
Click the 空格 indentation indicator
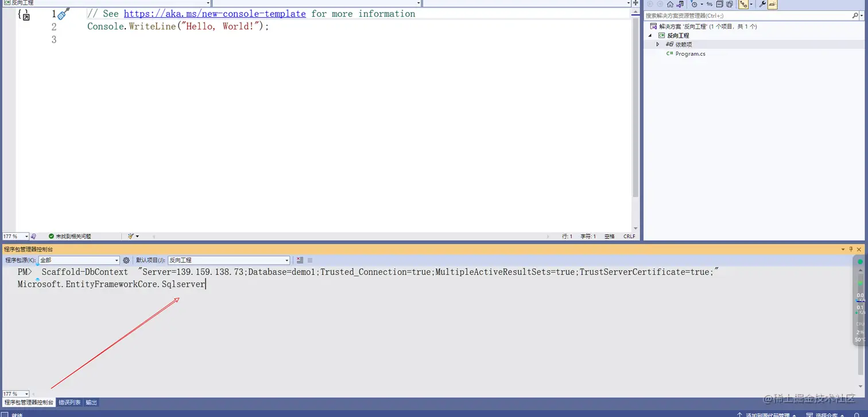coord(610,236)
